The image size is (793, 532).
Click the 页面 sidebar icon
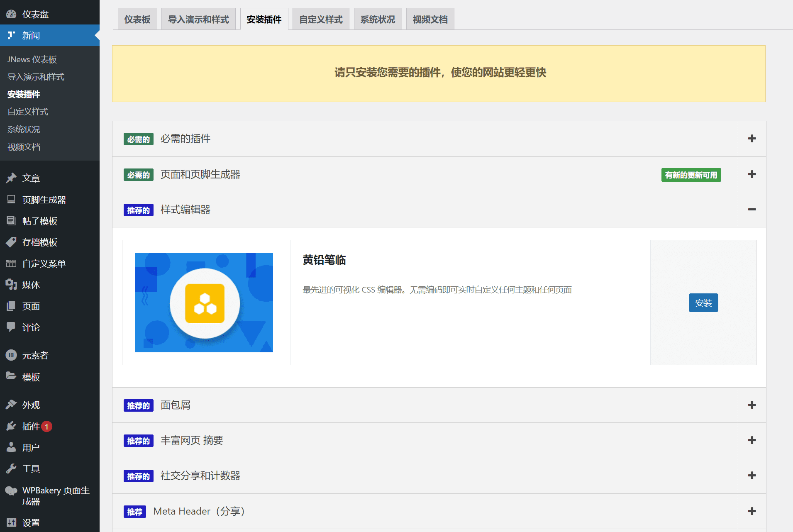tap(11, 306)
